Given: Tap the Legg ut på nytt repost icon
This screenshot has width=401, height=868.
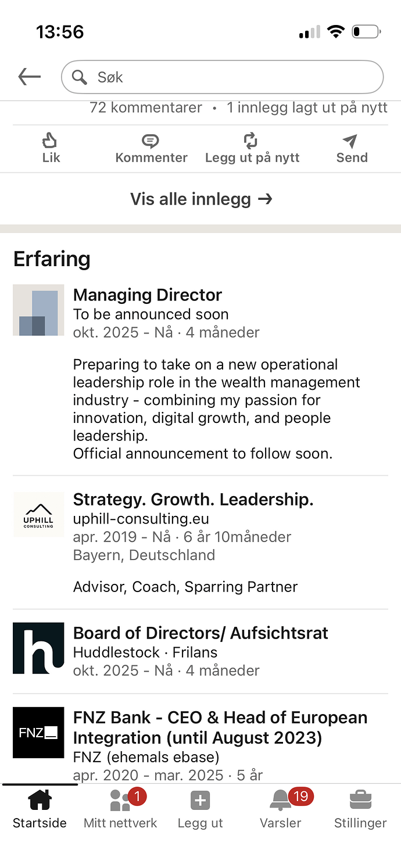Looking at the screenshot, I should (x=250, y=141).
